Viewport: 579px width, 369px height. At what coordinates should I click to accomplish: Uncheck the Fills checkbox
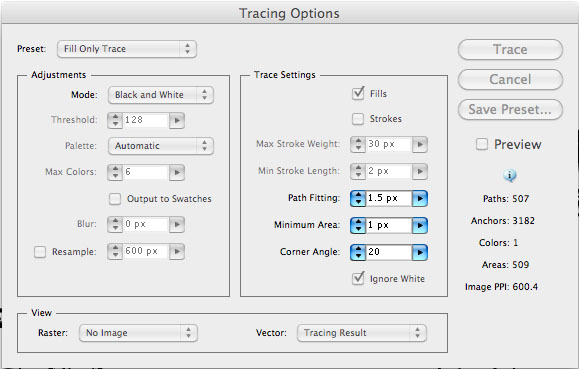tap(358, 93)
